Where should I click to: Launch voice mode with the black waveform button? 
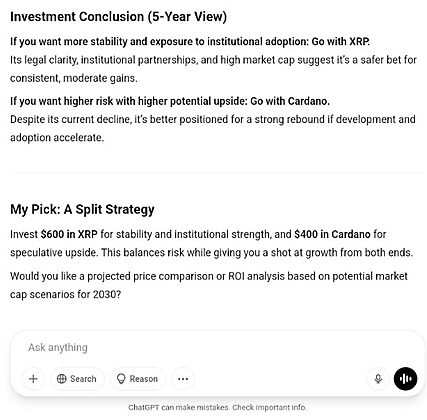click(x=405, y=379)
